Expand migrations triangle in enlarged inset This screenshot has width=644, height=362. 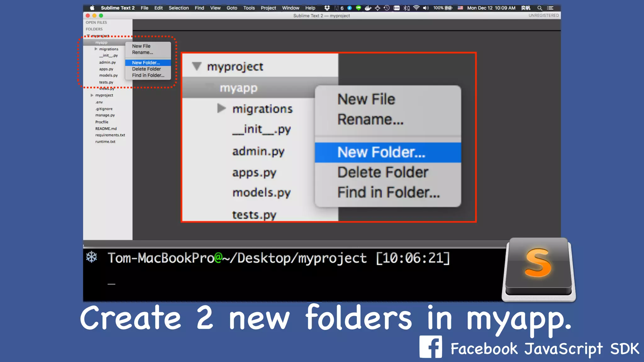click(221, 108)
